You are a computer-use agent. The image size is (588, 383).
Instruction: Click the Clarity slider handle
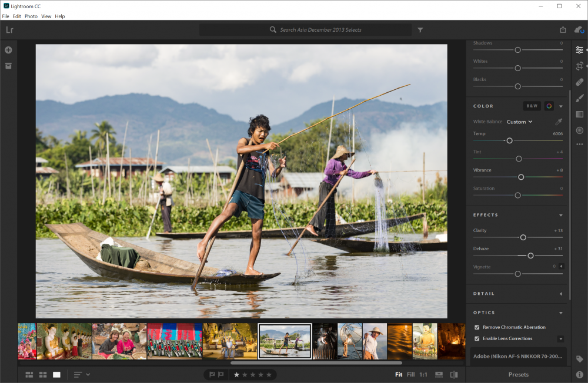[523, 237]
